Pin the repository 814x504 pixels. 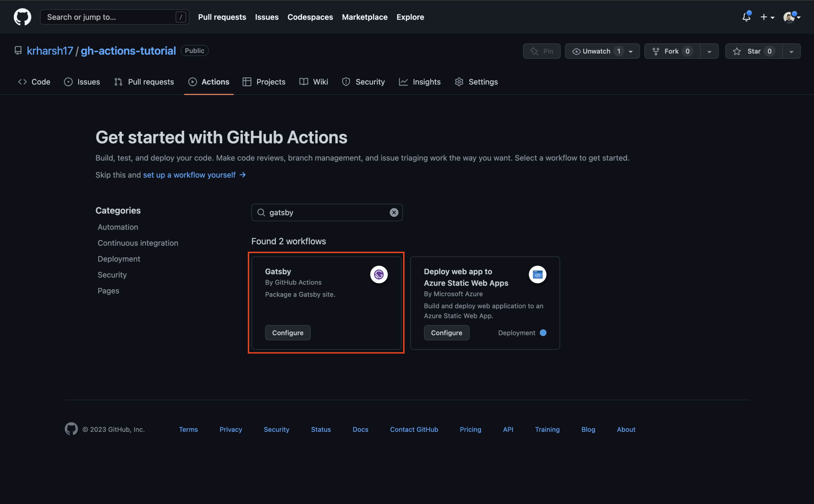tap(542, 51)
